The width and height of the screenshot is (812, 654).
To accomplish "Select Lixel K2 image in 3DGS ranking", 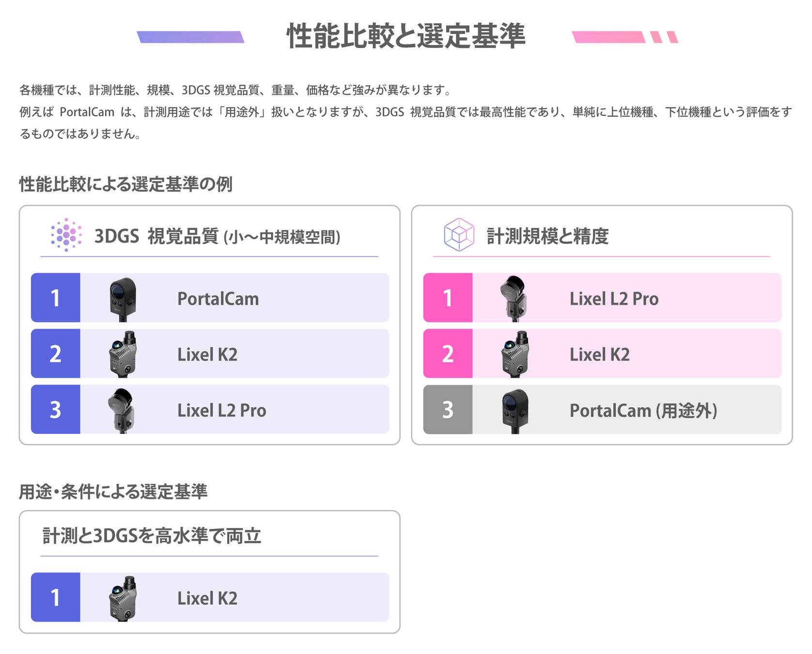I will click(x=123, y=355).
